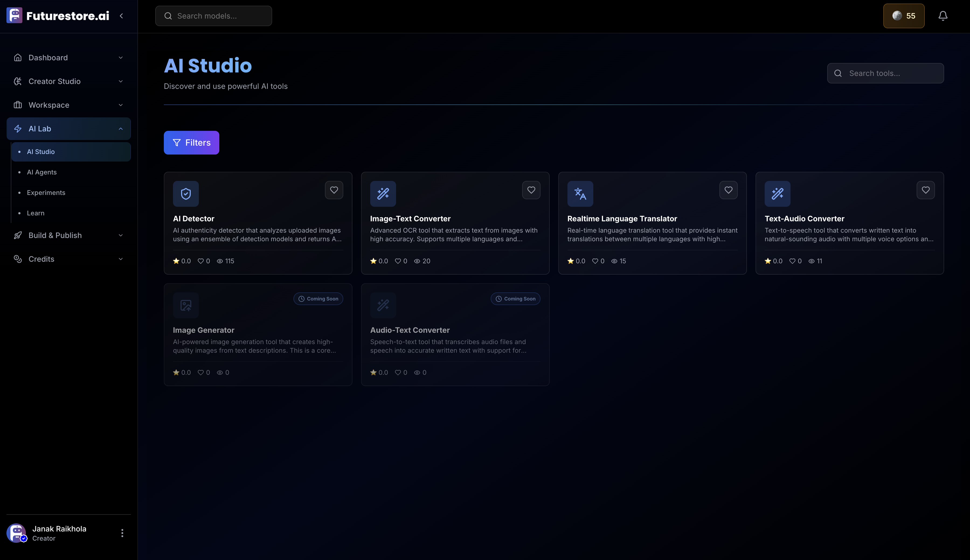This screenshot has height=560, width=970.
Task: Expand the Build & Publish chevron
Action: coord(120,235)
